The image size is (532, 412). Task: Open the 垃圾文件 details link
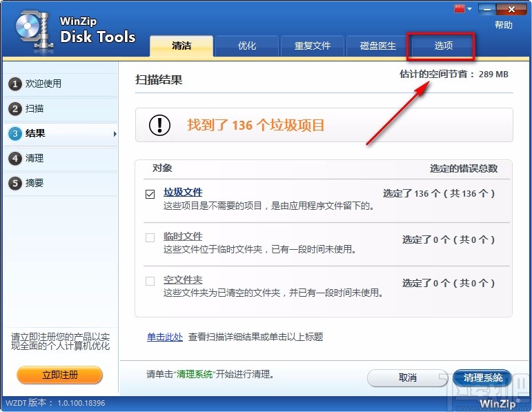pyautogui.click(x=183, y=192)
